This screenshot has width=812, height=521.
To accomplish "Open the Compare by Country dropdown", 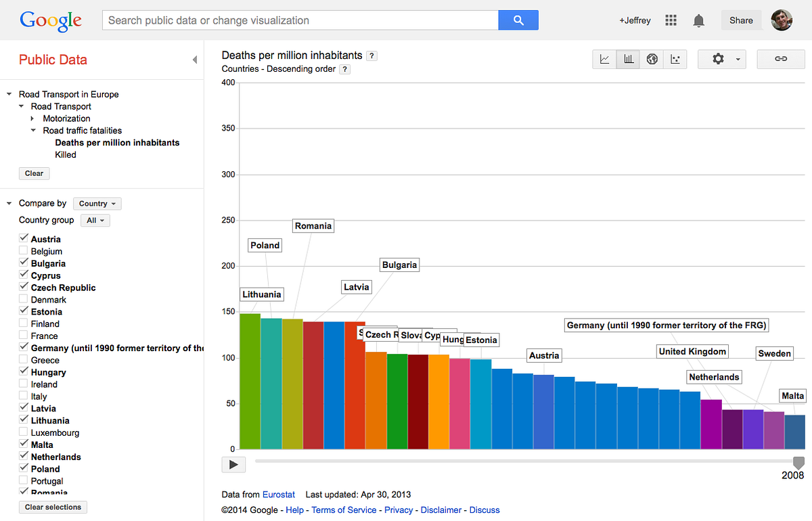I will click(x=97, y=203).
